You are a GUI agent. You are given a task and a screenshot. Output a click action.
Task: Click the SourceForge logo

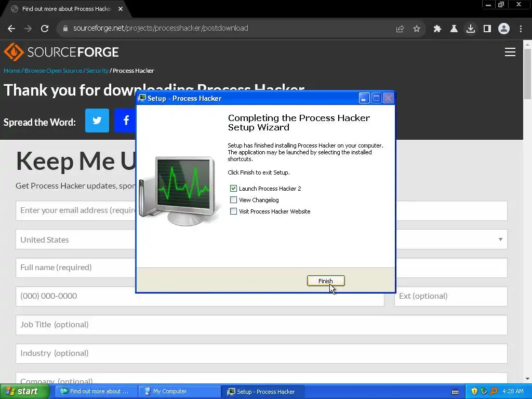(61, 52)
